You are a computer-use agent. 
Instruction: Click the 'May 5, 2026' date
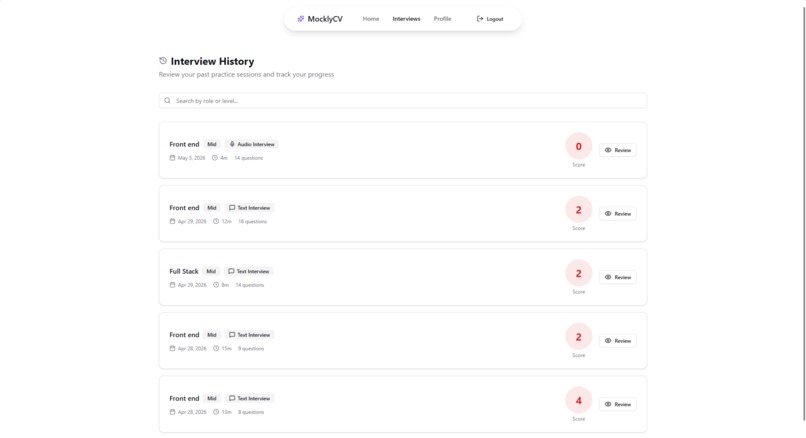pos(191,158)
